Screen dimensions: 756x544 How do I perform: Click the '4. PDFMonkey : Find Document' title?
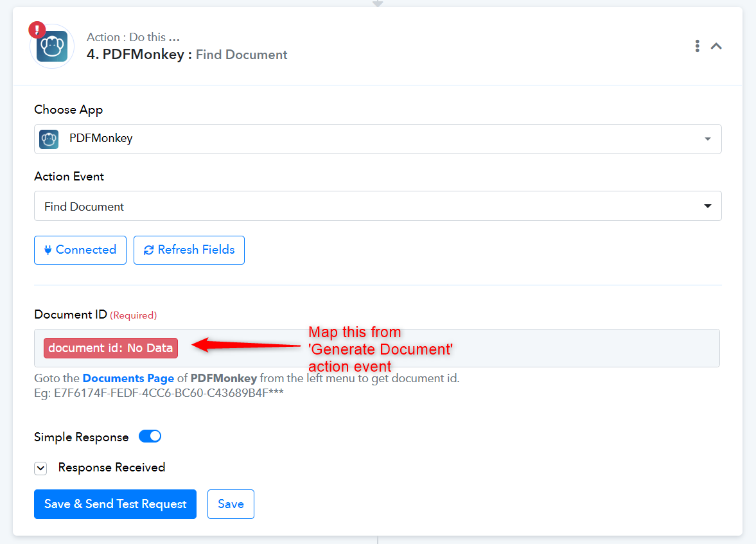coord(186,55)
